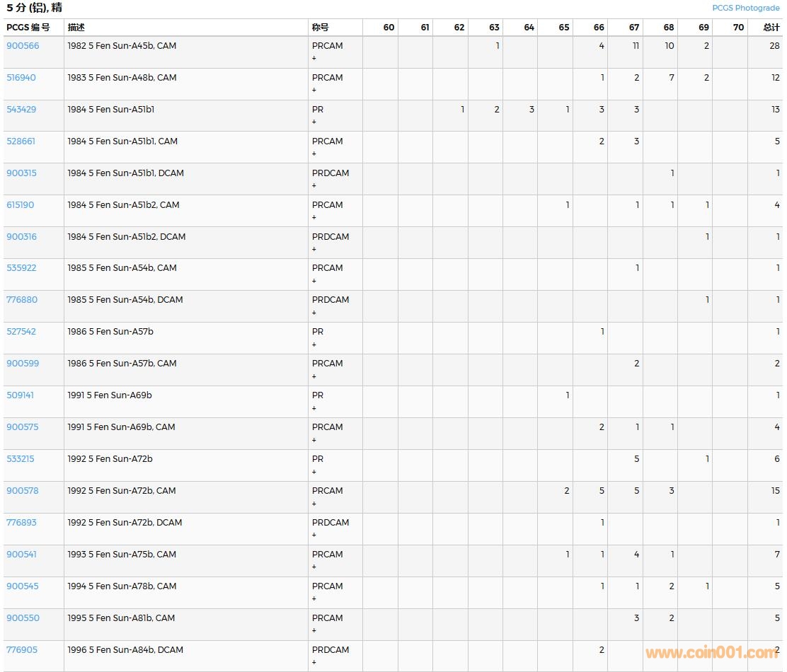
Task: Expand plus sign under 1992 Sun-A72b PRDCAM row
Action: coord(314,535)
